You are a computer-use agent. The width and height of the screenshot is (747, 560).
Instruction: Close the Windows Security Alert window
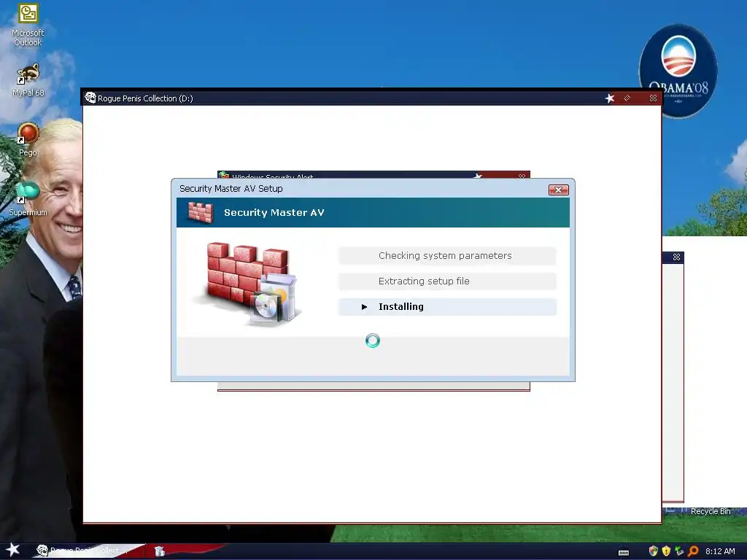coord(522,176)
